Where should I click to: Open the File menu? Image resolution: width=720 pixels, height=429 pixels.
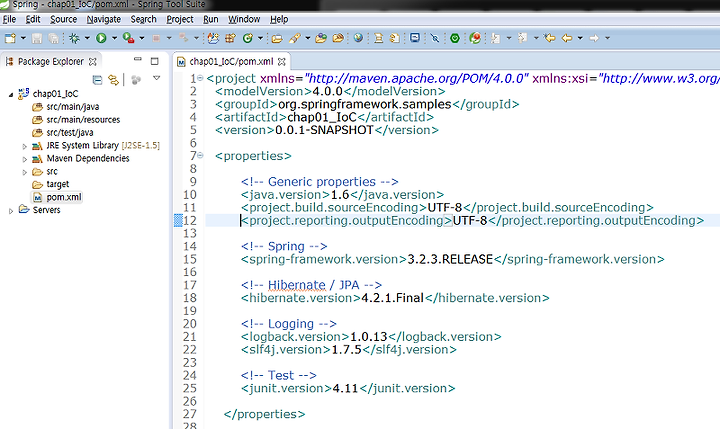(x=9, y=19)
